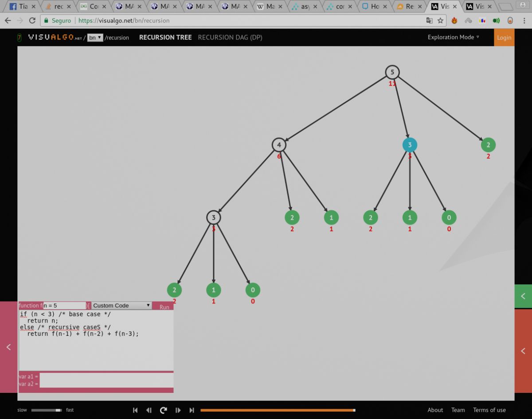
Task: Open the About link
Action: pos(435,410)
